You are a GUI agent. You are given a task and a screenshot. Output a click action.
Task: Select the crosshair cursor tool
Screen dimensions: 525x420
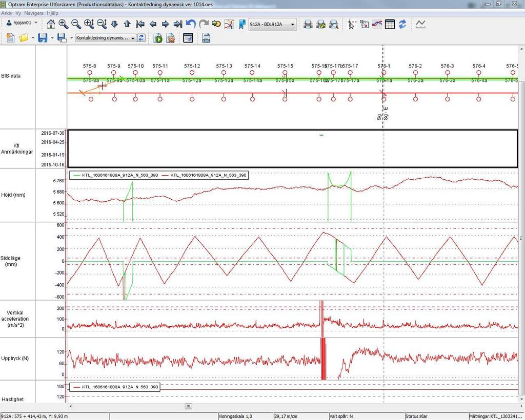pos(352,24)
